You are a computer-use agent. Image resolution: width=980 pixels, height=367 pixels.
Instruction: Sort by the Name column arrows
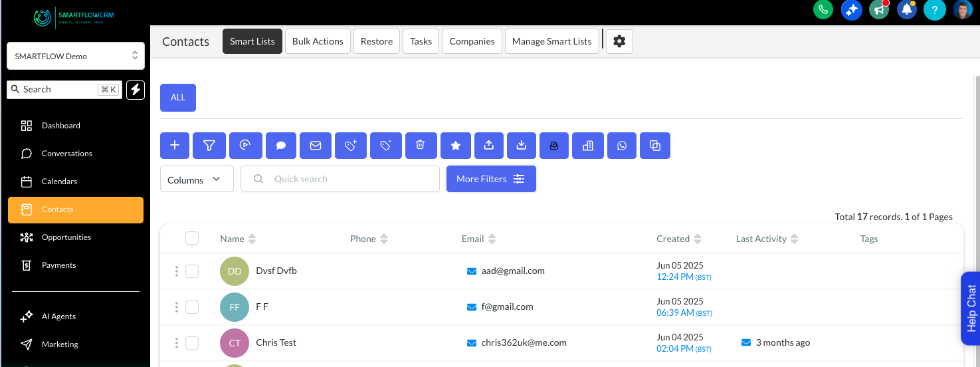pyautogui.click(x=252, y=239)
